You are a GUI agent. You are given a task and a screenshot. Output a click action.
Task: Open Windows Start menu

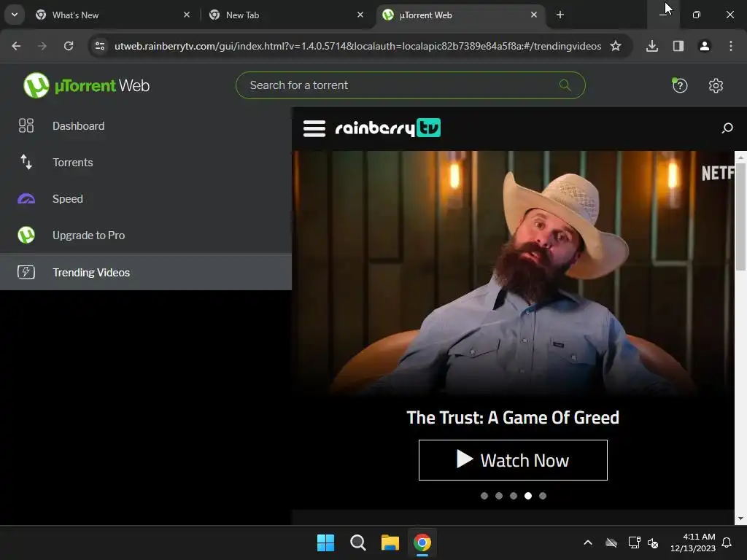(326, 542)
